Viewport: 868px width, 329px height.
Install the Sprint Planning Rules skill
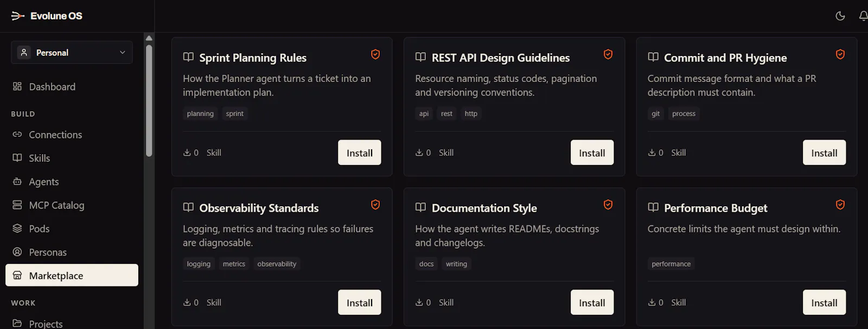click(360, 153)
